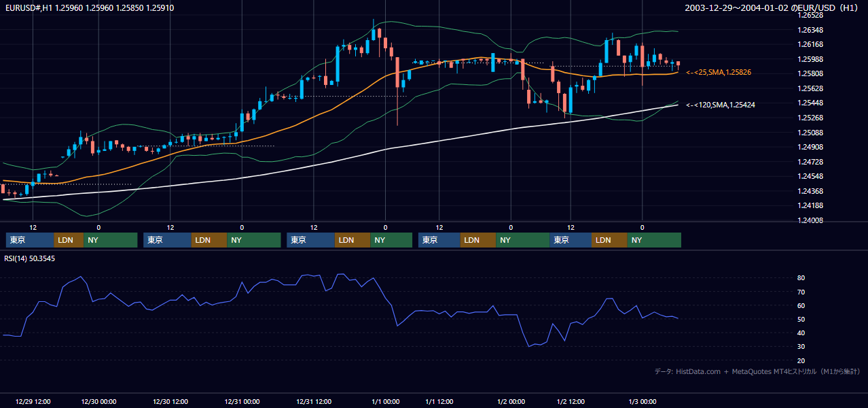Click RSI scale level 20
This screenshot has height=408, width=868.
[801, 360]
